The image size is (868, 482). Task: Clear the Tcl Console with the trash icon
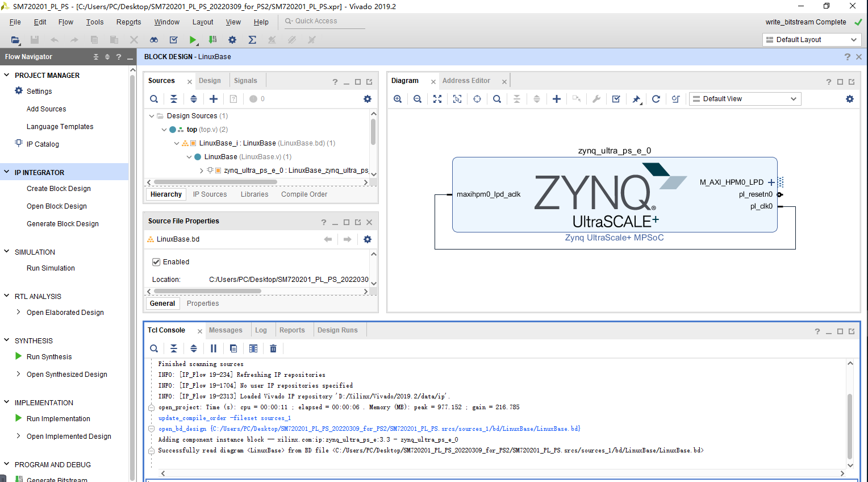273,348
